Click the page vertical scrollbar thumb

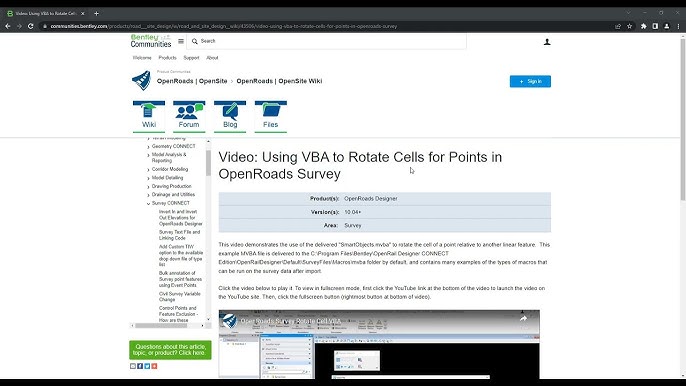[682, 119]
